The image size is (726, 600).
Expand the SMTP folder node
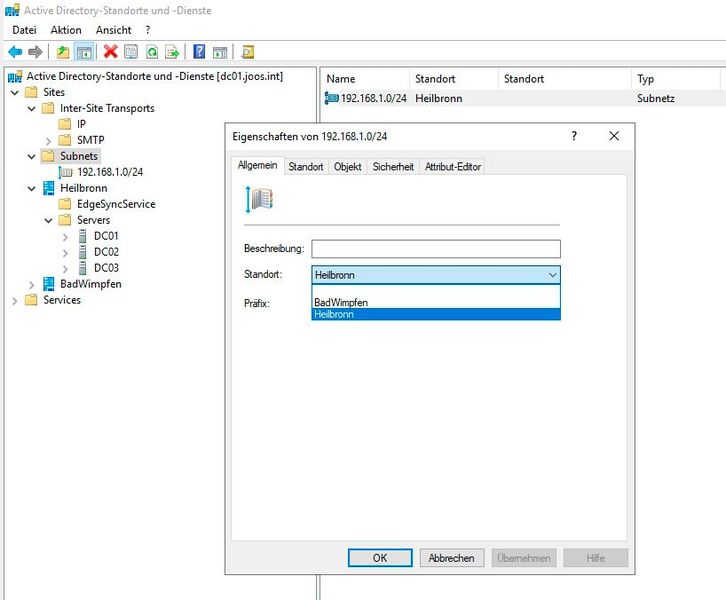pos(49,141)
